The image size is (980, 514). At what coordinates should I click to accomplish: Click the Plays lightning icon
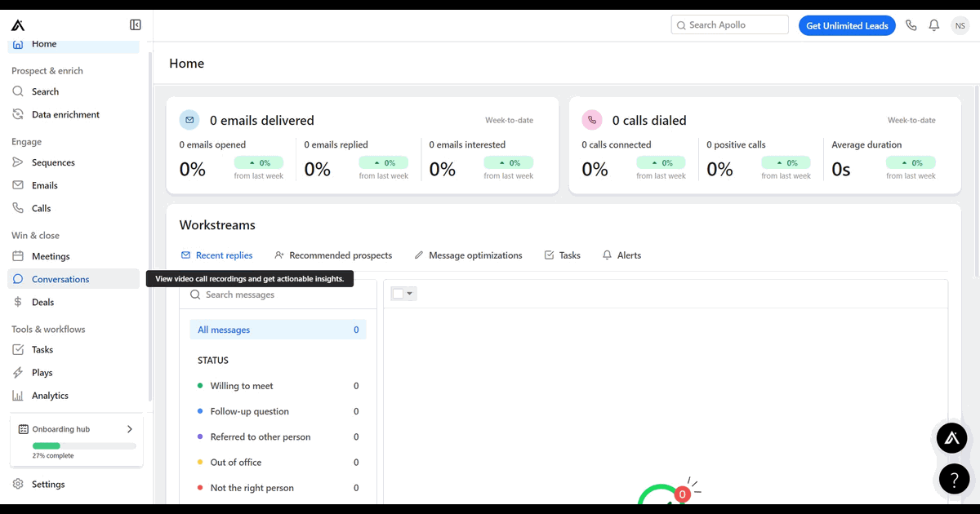(x=18, y=372)
